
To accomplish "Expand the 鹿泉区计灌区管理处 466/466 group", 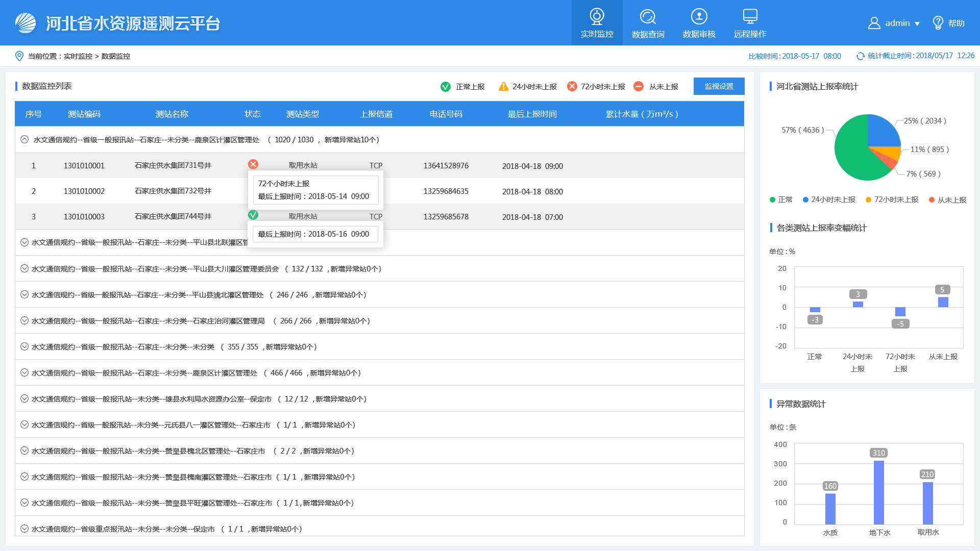I will (24, 372).
